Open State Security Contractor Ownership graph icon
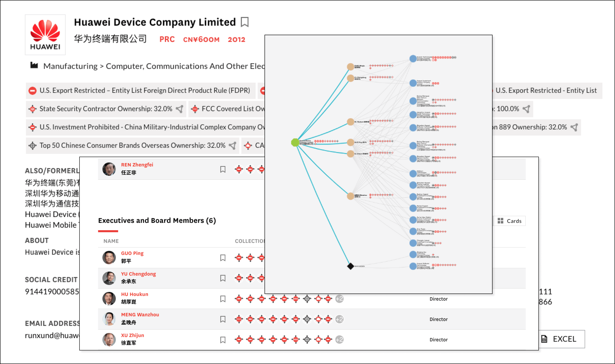This screenshot has height=364, width=615. pos(180,109)
